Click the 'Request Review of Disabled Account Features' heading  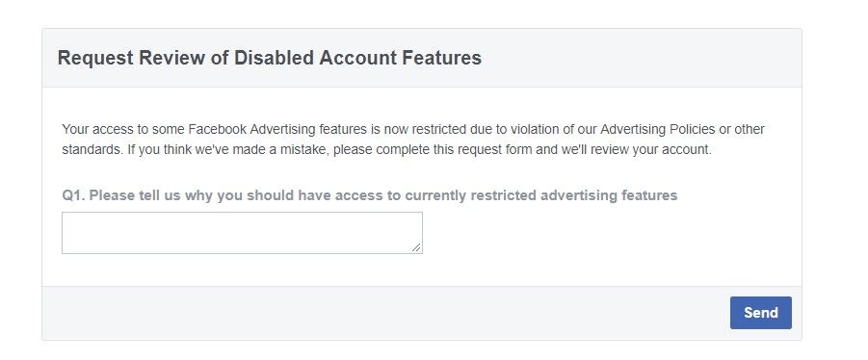click(270, 58)
